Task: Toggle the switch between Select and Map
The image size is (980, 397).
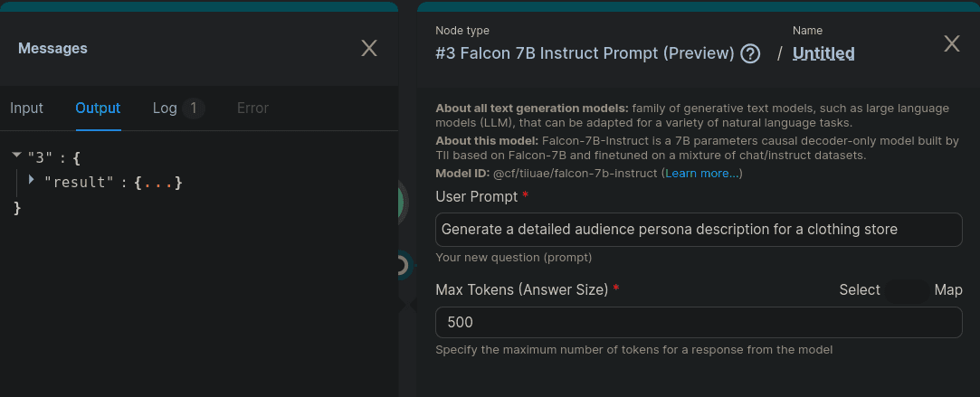Action: 907,290
